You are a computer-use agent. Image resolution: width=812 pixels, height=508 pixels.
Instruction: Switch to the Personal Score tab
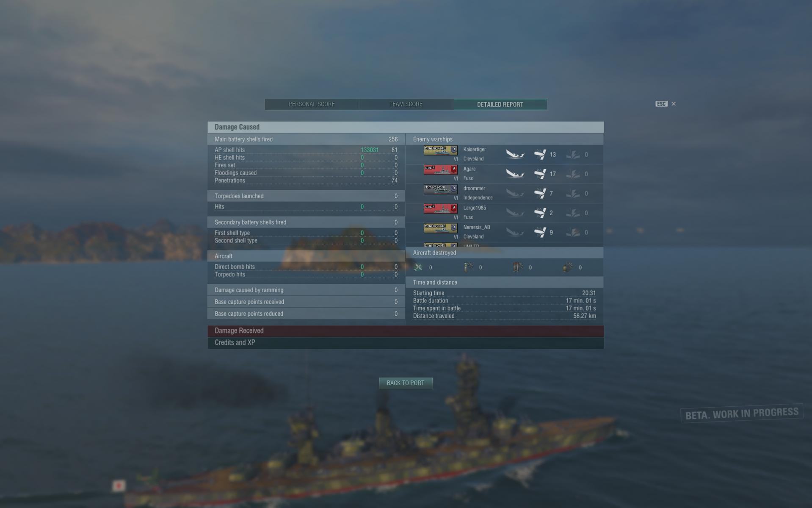[312, 104]
